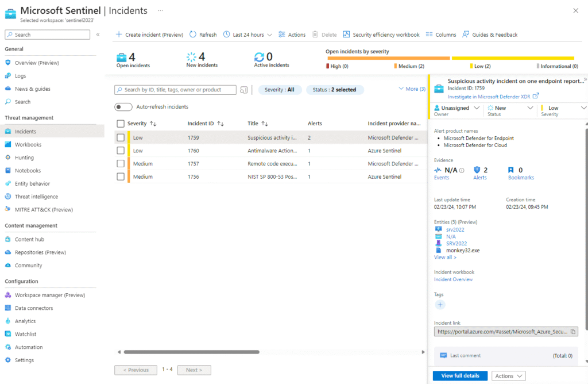Click the Automation gear icon in sidebar
Screen dimensions: 588x384
click(x=8, y=347)
